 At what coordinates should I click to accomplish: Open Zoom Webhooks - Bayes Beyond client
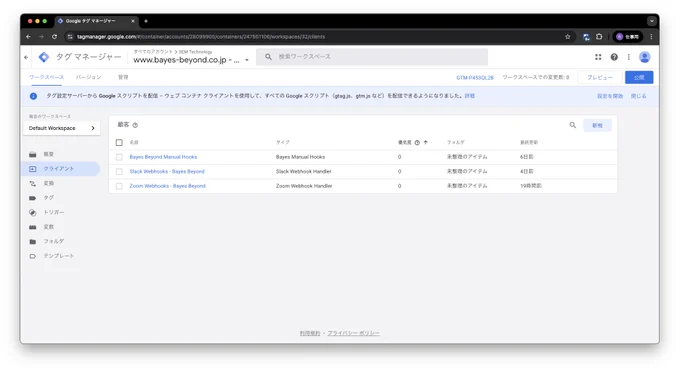[x=167, y=186]
